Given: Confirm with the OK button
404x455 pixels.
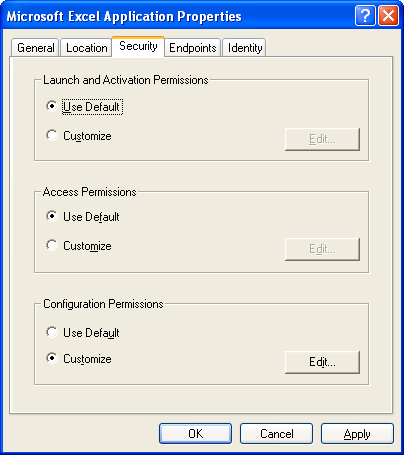Looking at the screenshot, I should (x=195, y=433).
